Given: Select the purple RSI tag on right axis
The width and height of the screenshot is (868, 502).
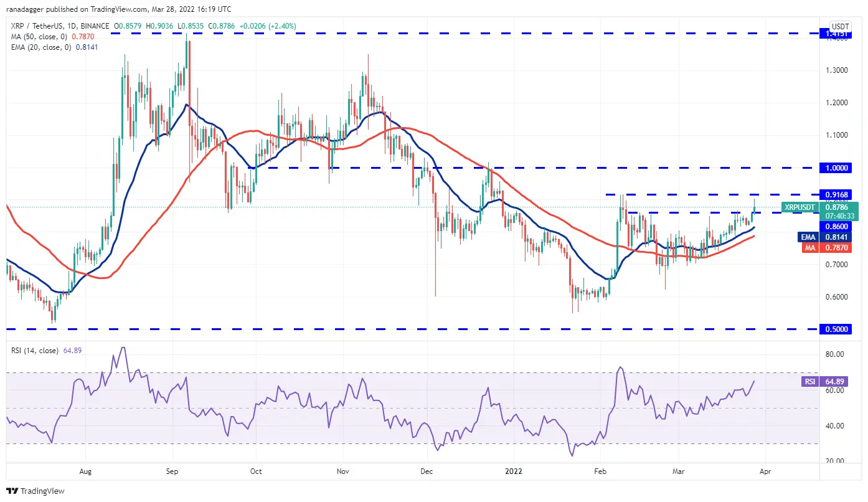Looking at the screenshot, I should [x=809, y=381].
